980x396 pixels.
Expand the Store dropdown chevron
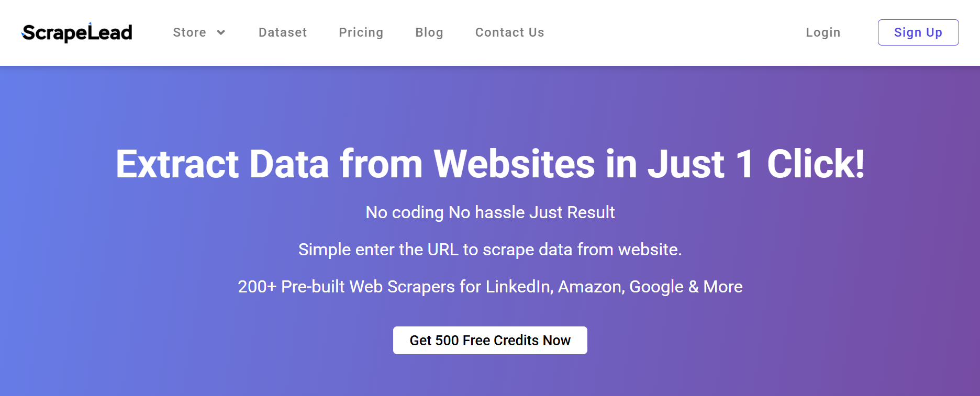(x=221, y=32)
